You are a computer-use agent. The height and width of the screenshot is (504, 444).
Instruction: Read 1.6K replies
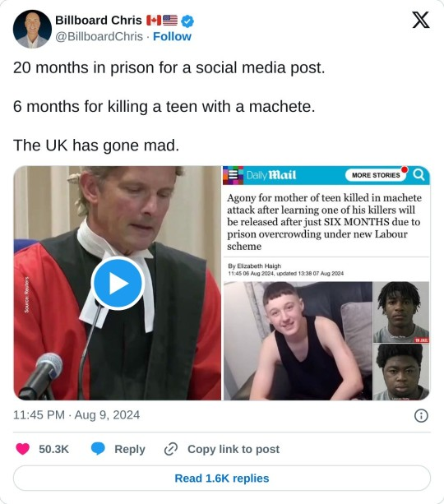pyautogui.click(x=222, y=478)
